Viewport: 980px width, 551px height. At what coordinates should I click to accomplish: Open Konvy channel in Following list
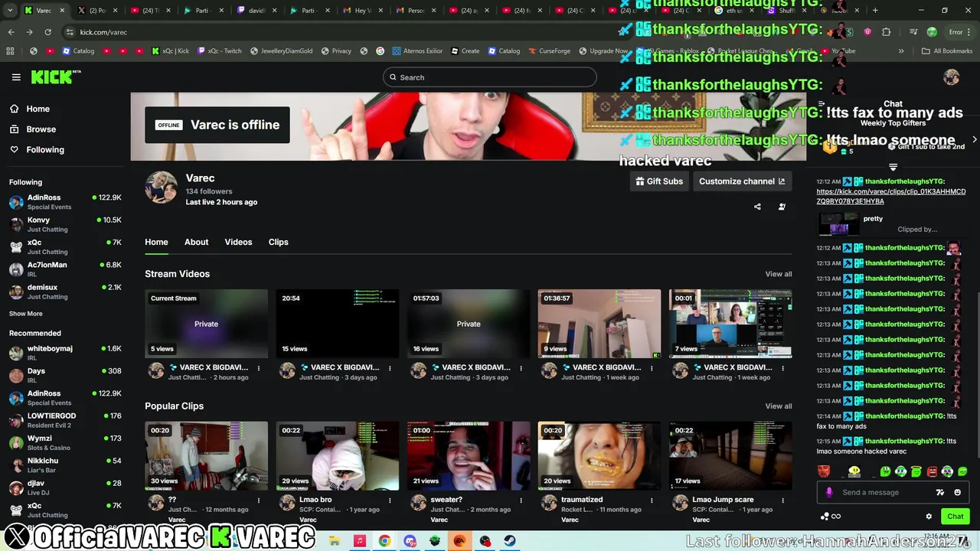click(65, 224)
